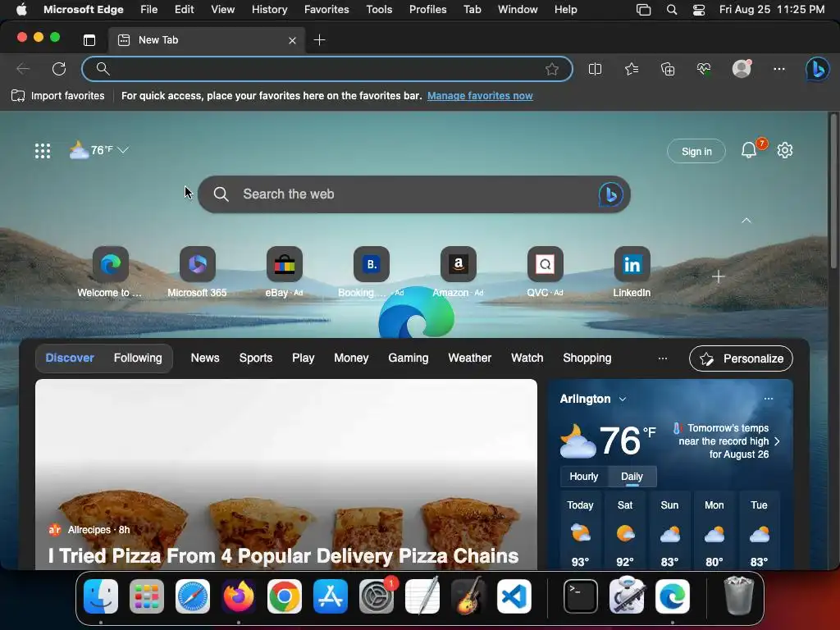This screenshot has width=840, height=630.
Task: Open notifications bell with badge
Action: (750, 150)
